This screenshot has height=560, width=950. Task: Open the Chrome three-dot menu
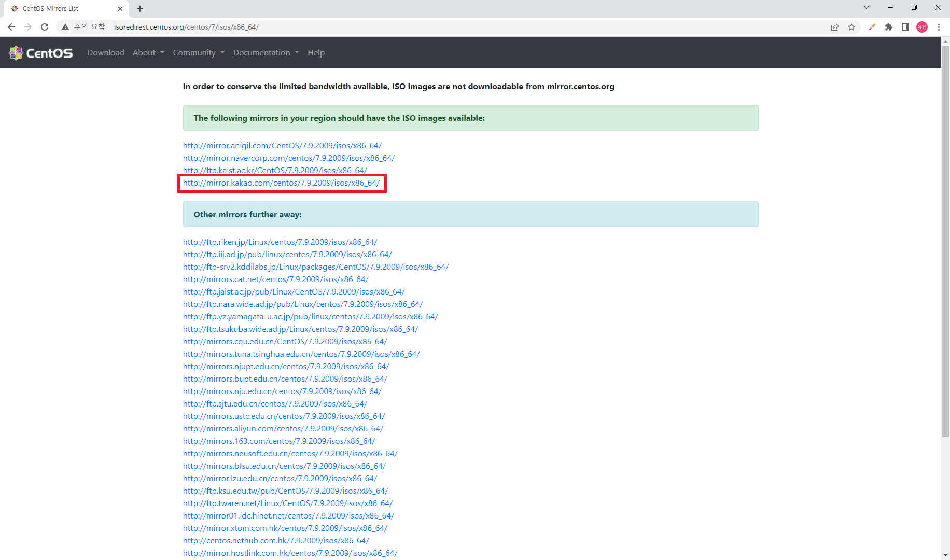[939, 27]
